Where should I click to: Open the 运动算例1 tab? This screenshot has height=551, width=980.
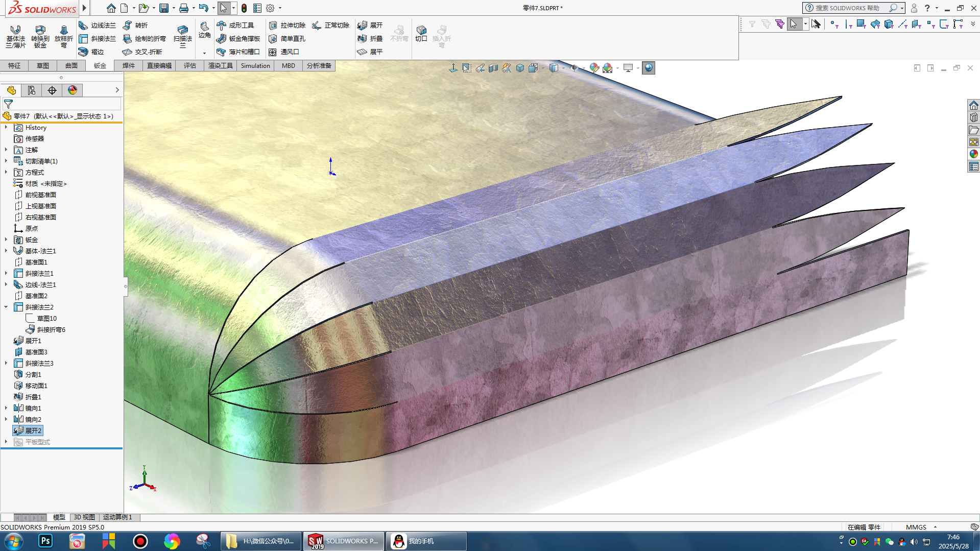(117, 517)
